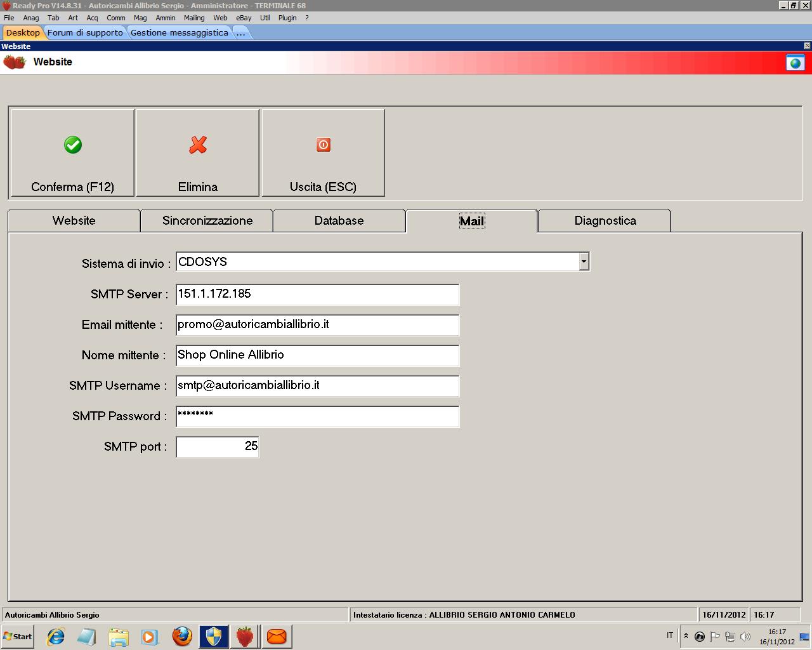Switch to Forum di supporto tab
The width and height of the screenshot is (812, 650).
point(85,32)
